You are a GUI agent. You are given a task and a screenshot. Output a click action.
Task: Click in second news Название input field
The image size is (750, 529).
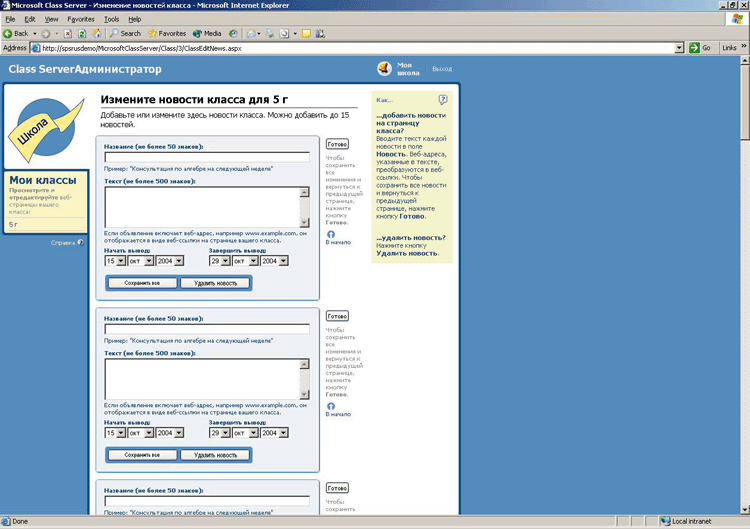coord(207,329)
